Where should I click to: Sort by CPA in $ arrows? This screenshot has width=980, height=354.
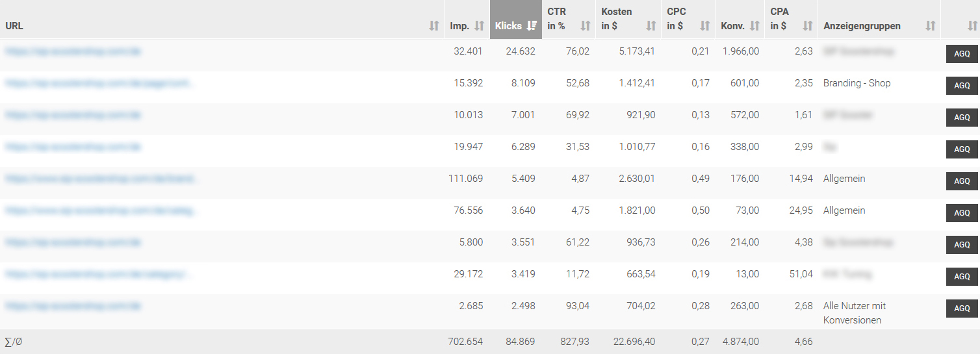808,26
